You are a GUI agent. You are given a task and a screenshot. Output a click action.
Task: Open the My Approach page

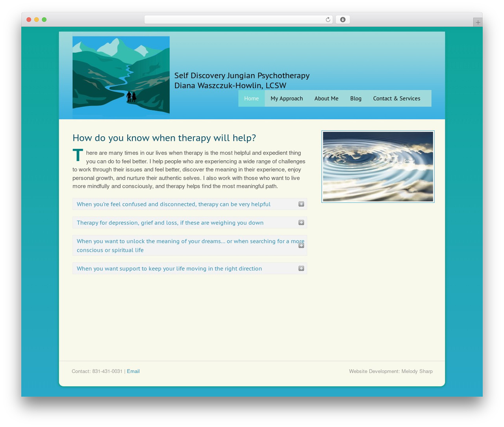pyautogui.click(x=287, y=98)
